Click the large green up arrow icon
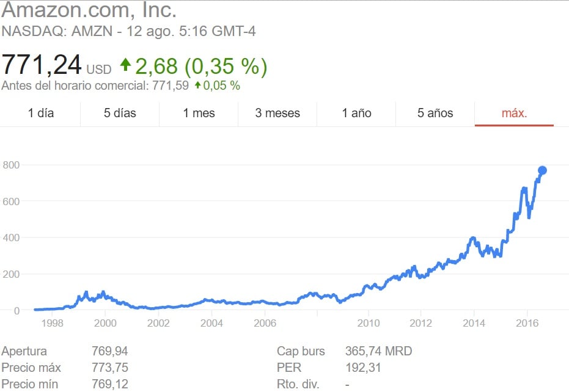Viewport: 569px width, 392px height. [125, 64]
